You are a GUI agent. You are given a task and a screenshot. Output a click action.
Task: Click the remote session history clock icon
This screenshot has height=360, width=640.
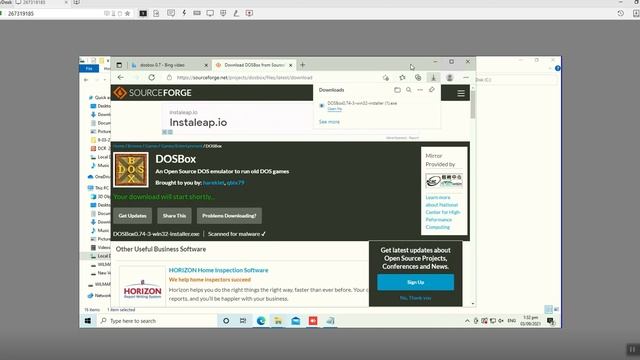coord(620,13)
